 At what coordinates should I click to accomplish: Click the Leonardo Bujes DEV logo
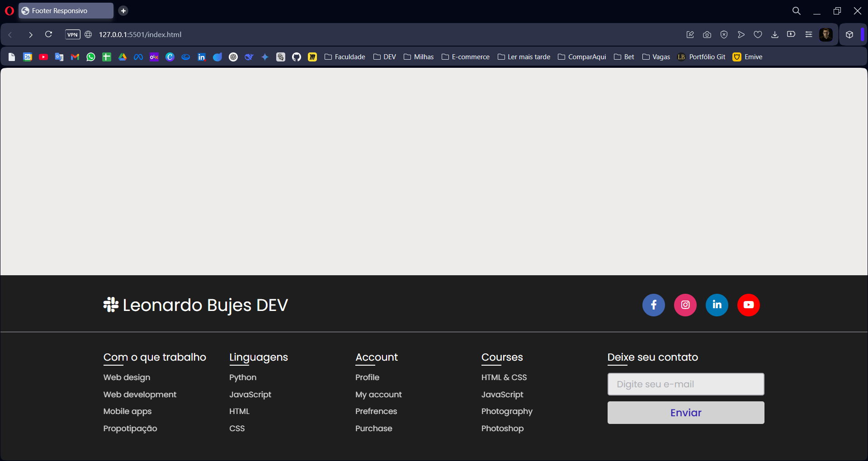point(195,305)
